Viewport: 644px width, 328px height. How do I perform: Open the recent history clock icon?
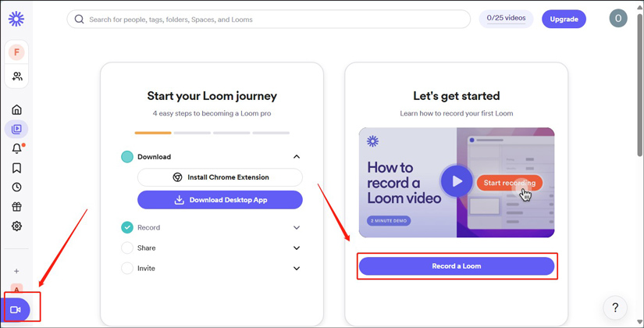point(16,187)
